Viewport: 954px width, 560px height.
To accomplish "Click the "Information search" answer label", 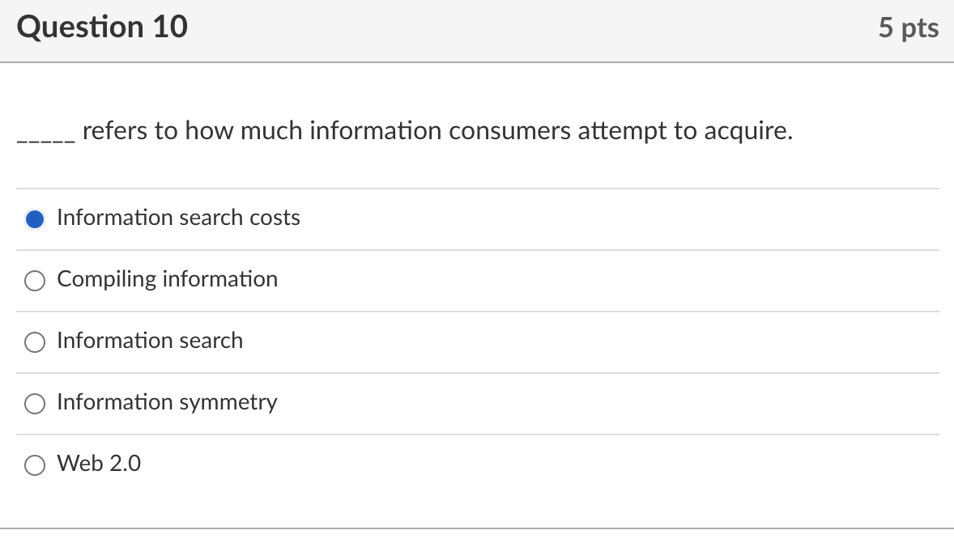I will 150,341.
